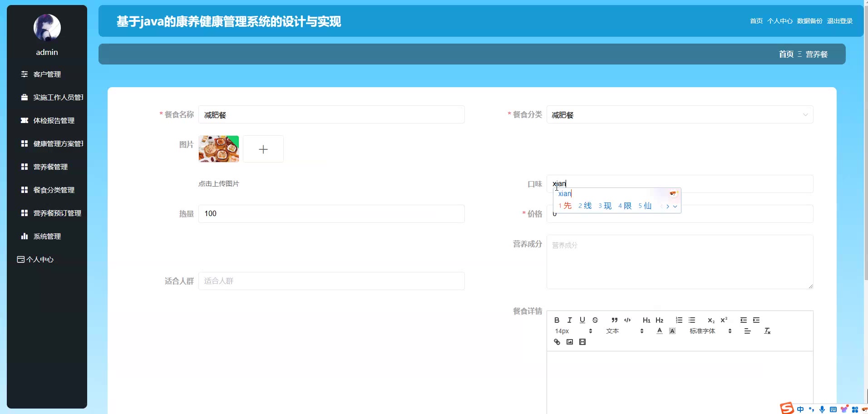
Task: Insert a code block in the editor
Action: [627, 320]
